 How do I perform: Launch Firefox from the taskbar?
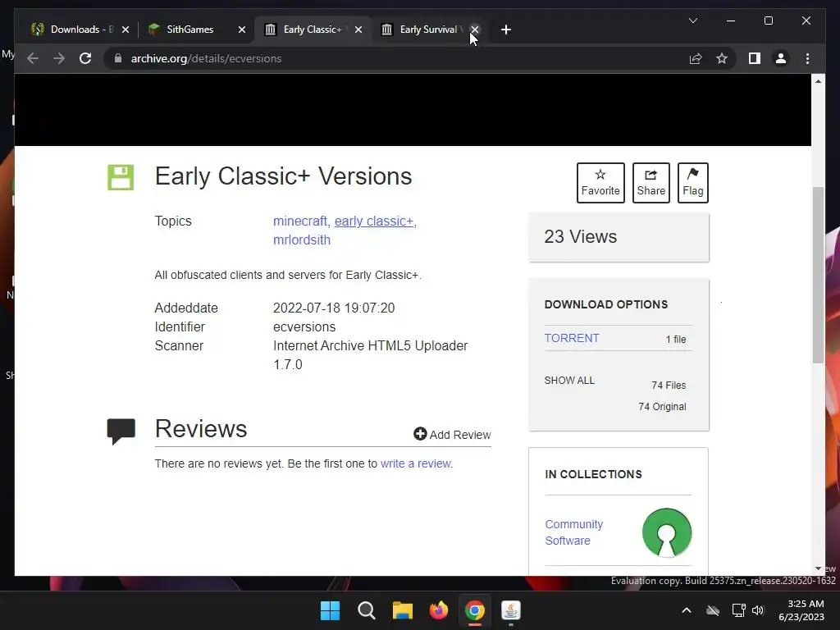click(x=439, y=610)
